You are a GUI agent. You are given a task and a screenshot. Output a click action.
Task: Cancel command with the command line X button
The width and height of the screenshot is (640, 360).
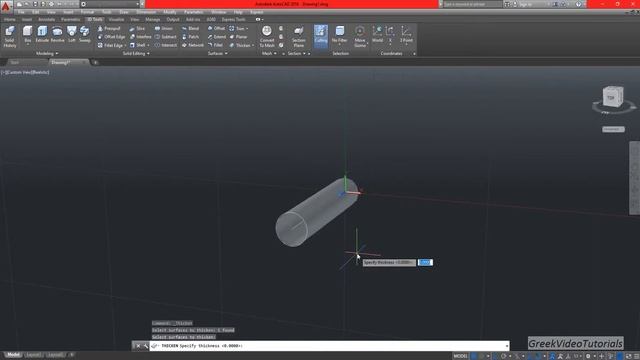(138, 346)
